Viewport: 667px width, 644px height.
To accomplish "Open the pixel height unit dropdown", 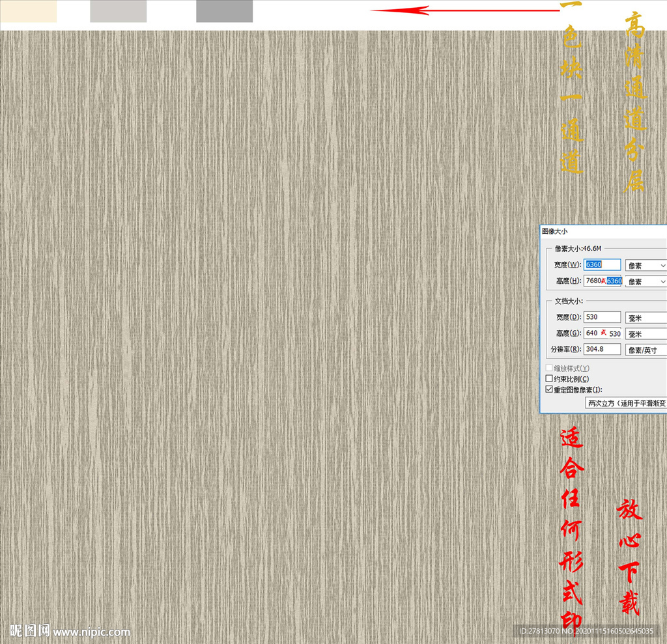I will point(646,281).
